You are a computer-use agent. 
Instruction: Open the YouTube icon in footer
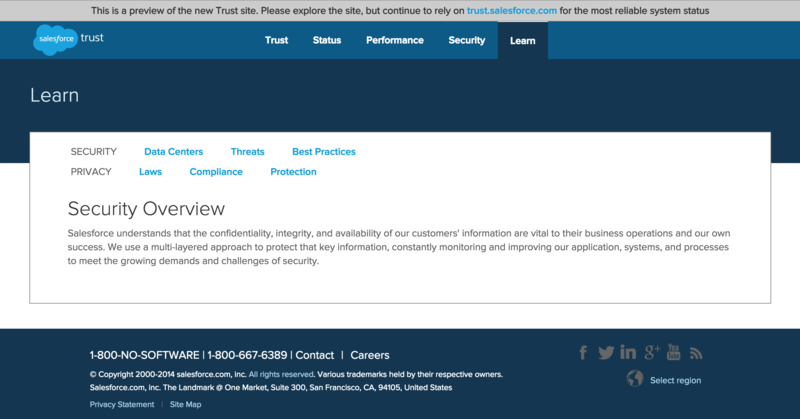(x=673, y=352)
